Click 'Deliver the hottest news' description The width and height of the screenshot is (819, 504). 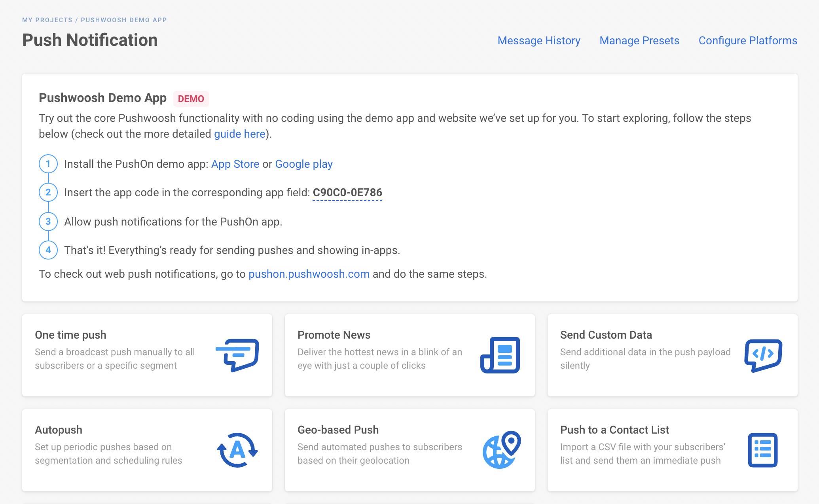click(380, 359)
